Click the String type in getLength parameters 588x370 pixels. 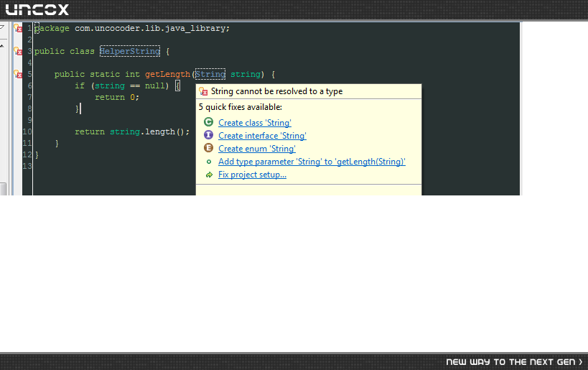tap(210, 74)
